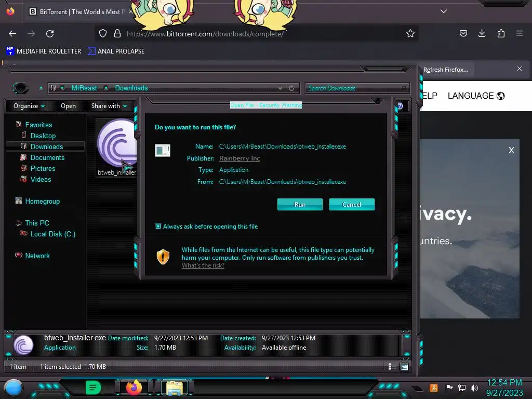Select Videos in navigation pane
This screenshot has height=399, width=532.
(x=36, y=179)
